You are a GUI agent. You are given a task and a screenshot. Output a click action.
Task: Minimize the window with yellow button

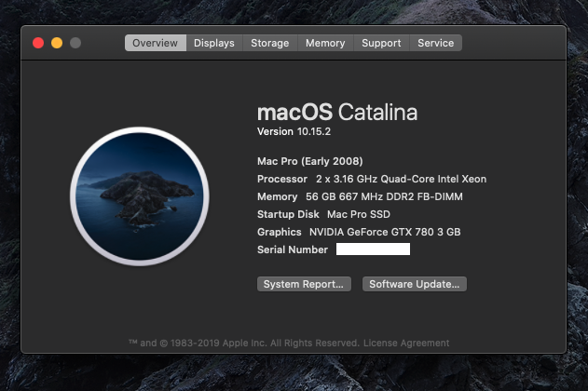click(x=57, y=43)
